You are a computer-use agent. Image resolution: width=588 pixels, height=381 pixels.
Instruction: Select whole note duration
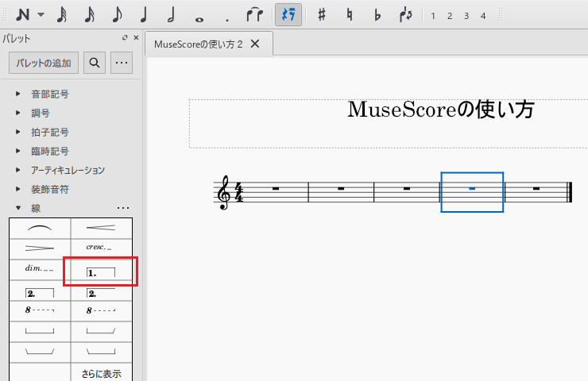tap(199, 20)
